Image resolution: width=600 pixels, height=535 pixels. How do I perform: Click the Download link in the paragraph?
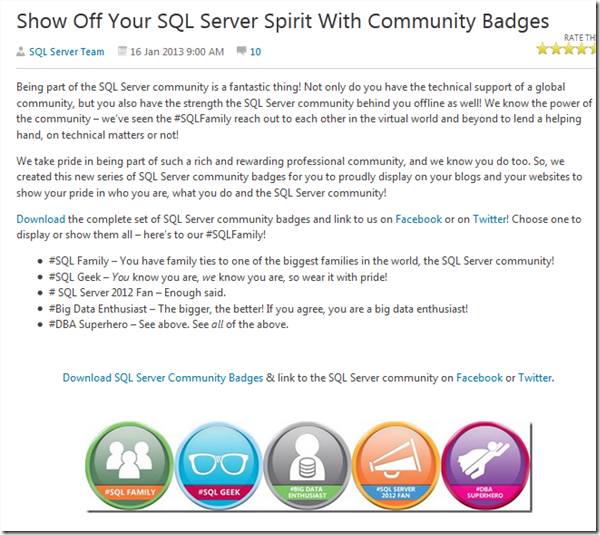coord(41,219)
